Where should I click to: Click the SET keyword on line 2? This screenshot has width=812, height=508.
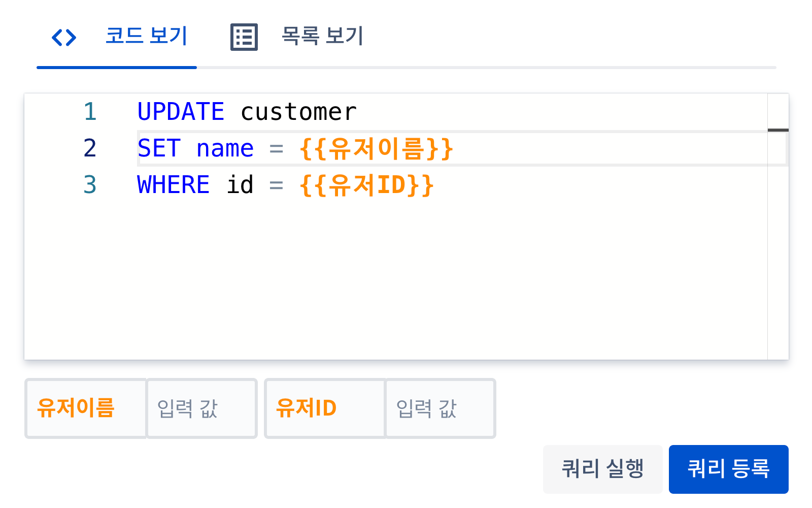click(159, 148)
